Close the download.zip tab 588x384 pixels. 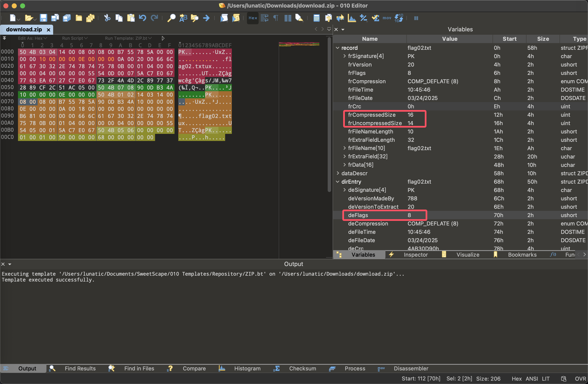pyautogui.click(x=48, y=30)
